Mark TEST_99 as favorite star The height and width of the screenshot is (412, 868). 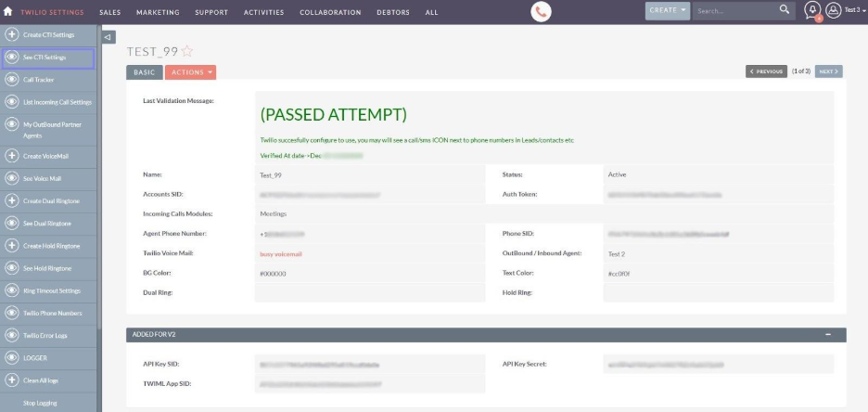[187, 52]
